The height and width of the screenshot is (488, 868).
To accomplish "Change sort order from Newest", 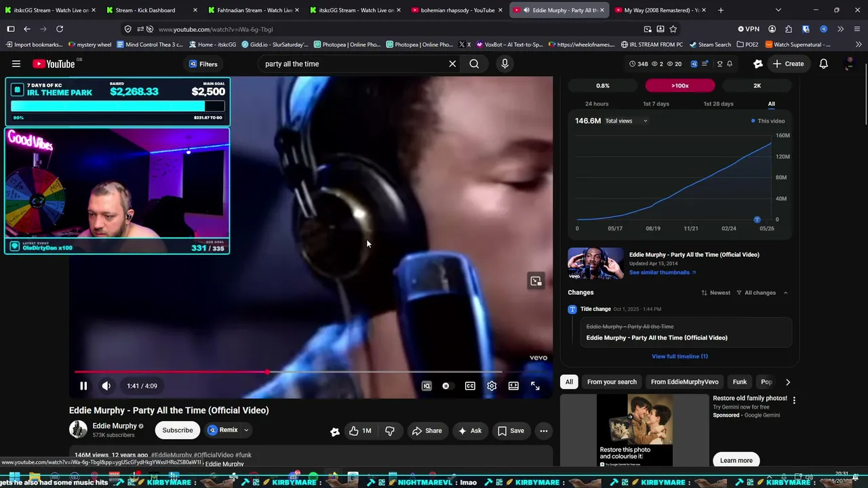I will coord(715,293).
